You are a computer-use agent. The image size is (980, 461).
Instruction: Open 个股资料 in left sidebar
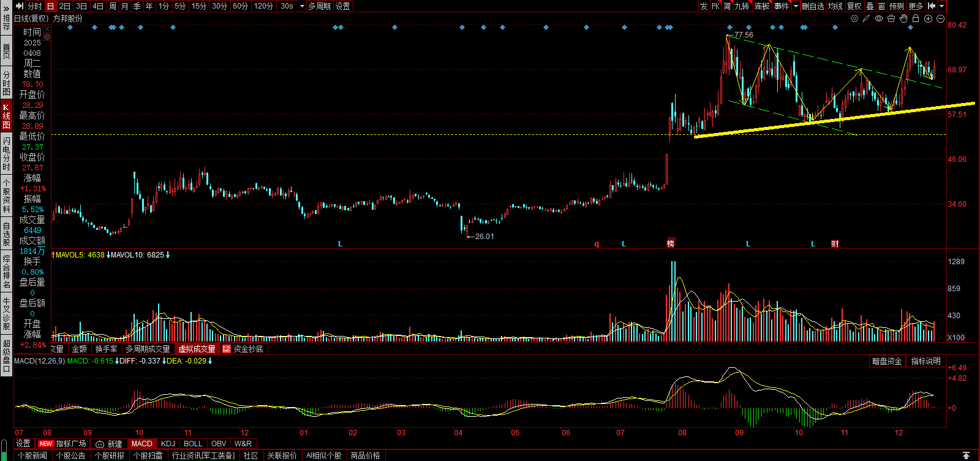click(6, 196)
